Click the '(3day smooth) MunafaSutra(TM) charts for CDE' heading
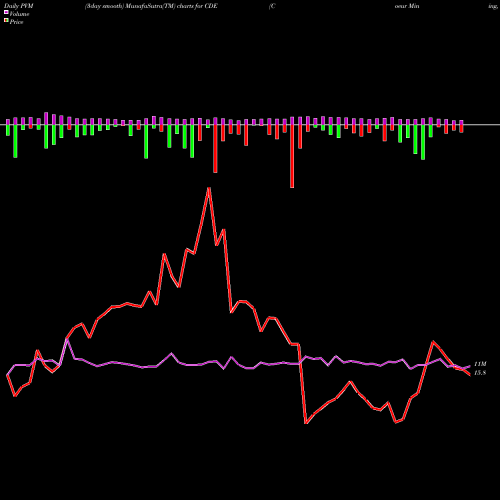The width and height of the screenshot is (500, 500). (151, 6)
